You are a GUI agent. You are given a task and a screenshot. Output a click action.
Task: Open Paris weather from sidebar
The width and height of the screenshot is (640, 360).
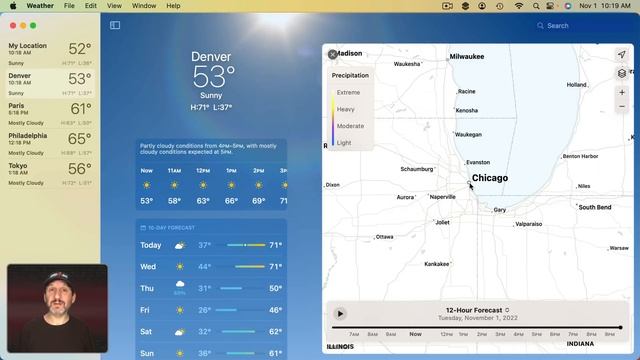[x=50, y=114]
